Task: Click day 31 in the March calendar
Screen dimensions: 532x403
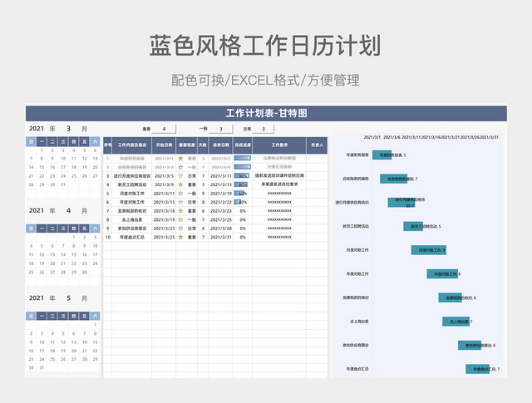Action: click(x=63, y=184)
